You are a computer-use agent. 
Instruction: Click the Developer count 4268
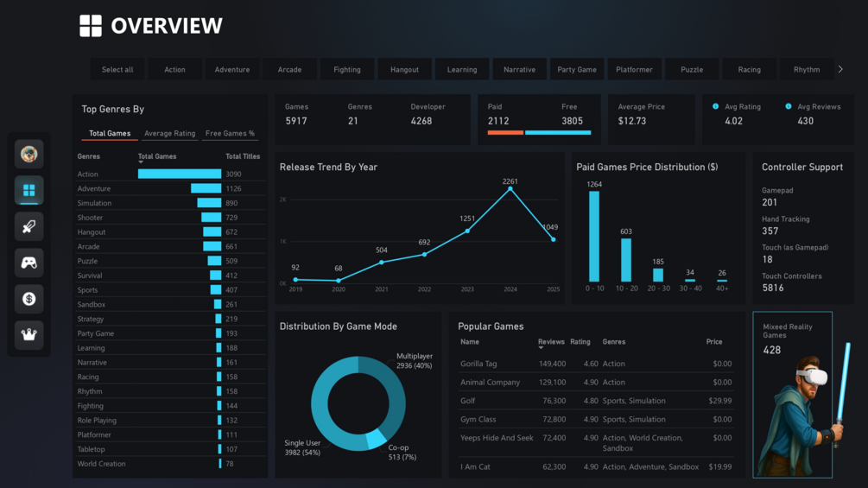coord(421,121)
